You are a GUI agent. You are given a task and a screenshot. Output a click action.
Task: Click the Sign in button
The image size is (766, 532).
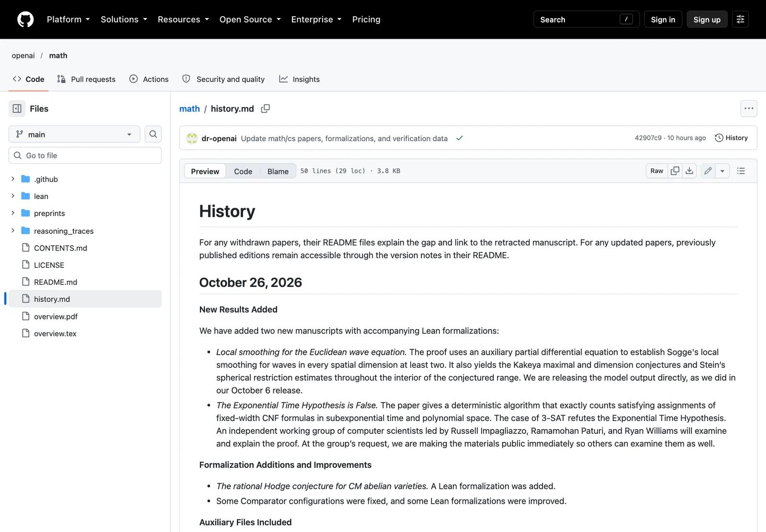[663, 20]
